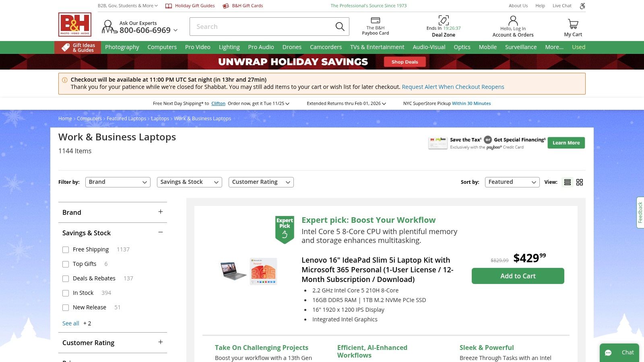Open the Pro Video menu

(x=198, y=47)
